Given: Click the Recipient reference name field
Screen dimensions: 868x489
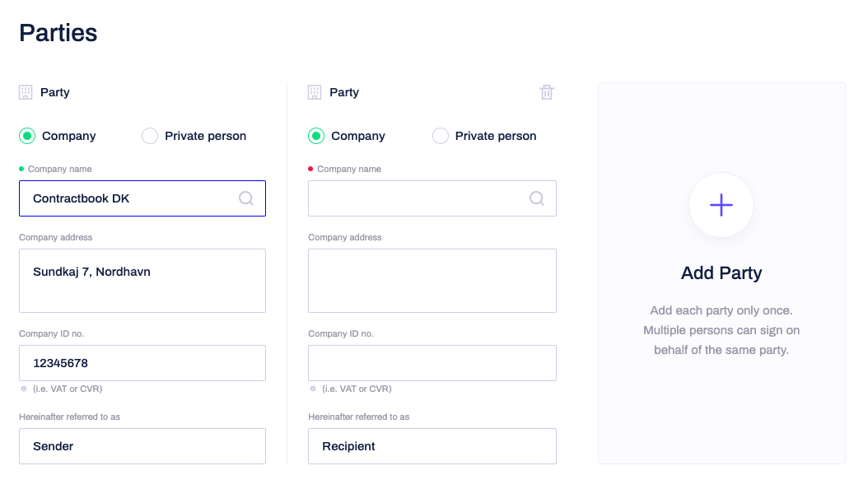Looking at the screenshot, I should 432,446.
